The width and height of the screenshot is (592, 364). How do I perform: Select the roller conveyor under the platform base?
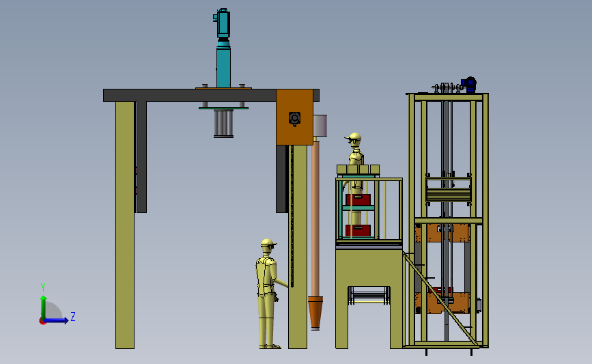(369, 295)
